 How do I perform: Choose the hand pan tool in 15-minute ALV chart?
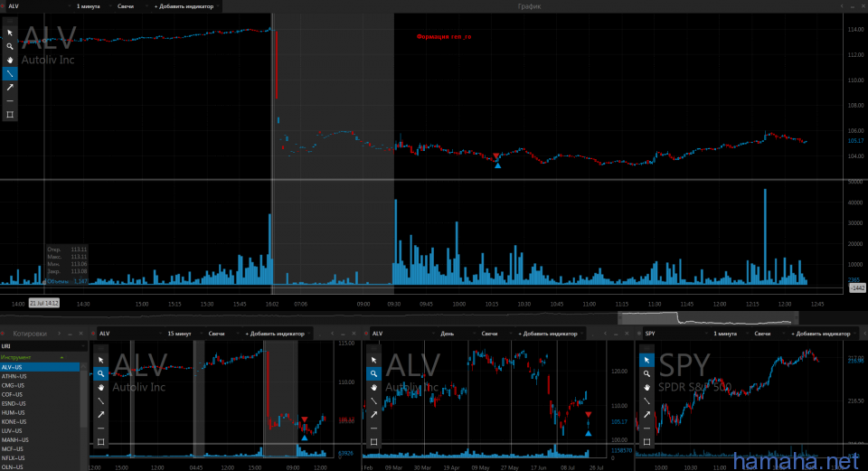tap(100, 386)
